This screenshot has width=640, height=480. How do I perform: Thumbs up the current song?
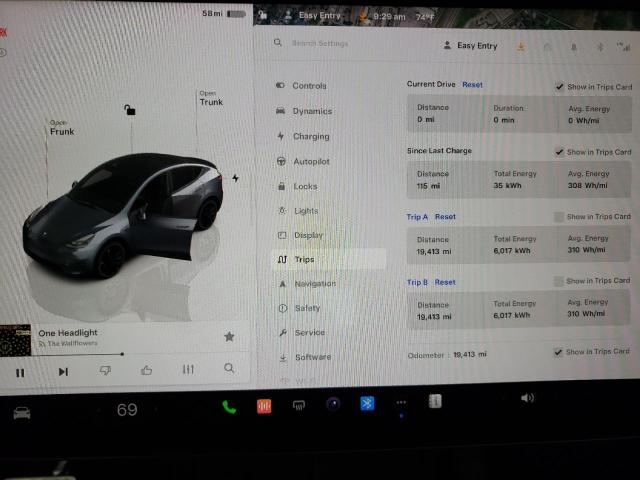146,370
